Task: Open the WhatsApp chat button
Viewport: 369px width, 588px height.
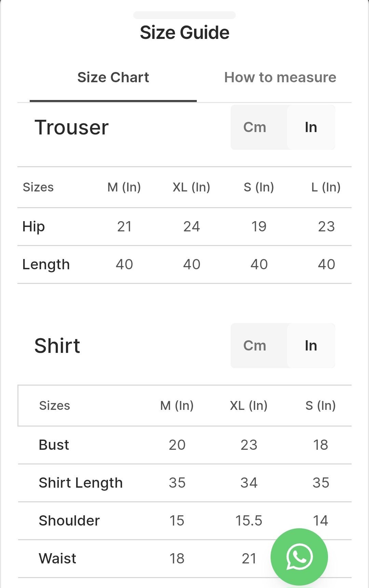Action: point(299,557)
